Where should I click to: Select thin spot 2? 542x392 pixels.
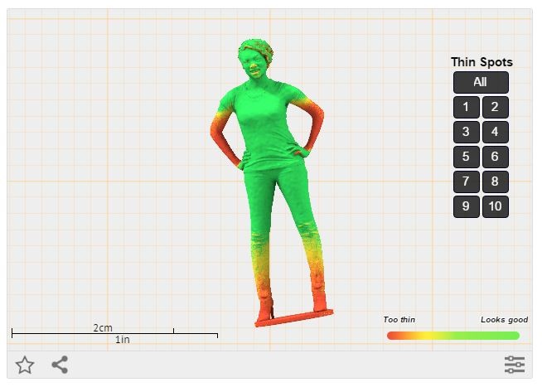point(496,107)
